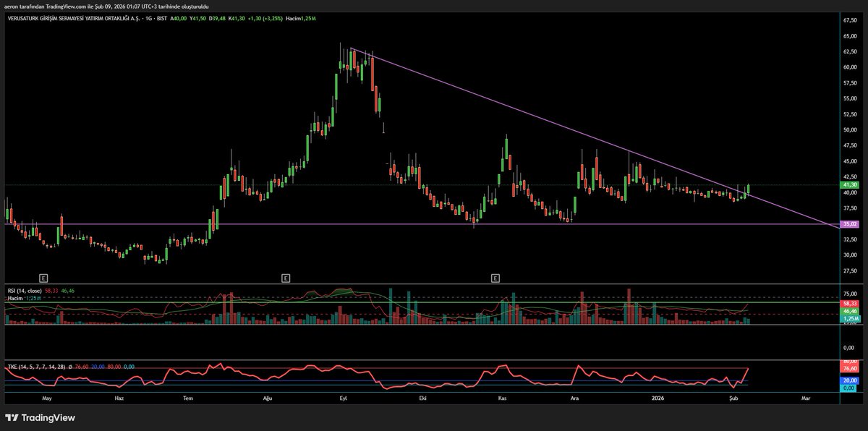Click the Şub label on the time axis
This screenshot has width=868, height=431.
click(733, 398)
